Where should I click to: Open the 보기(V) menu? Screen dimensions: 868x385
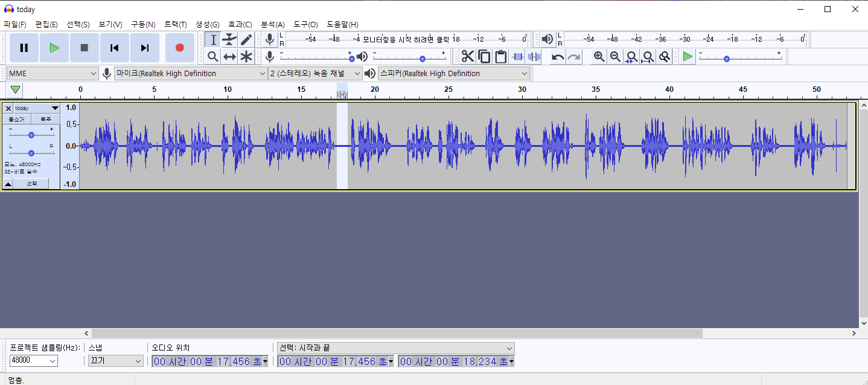point(110,24)
